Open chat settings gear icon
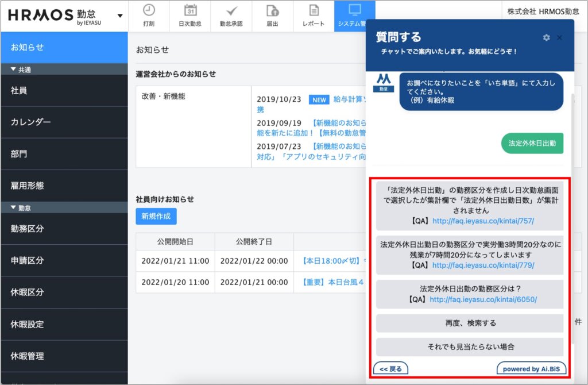588x385 pixels. pos(546,37)
